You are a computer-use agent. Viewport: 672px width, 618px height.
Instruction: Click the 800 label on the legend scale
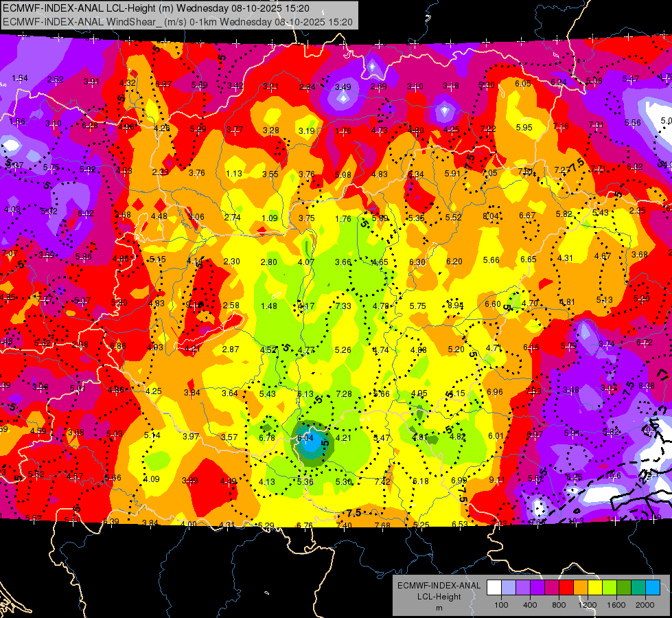click(x=559, y=605)
